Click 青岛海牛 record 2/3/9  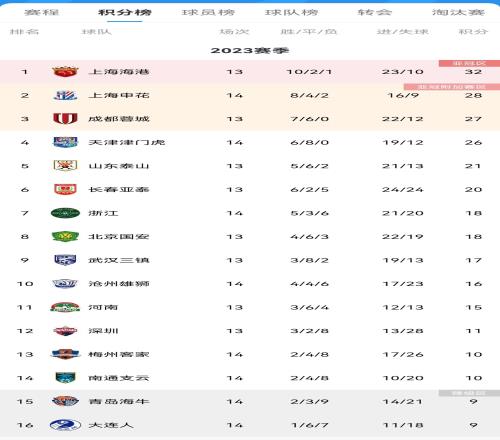[309, 402]
